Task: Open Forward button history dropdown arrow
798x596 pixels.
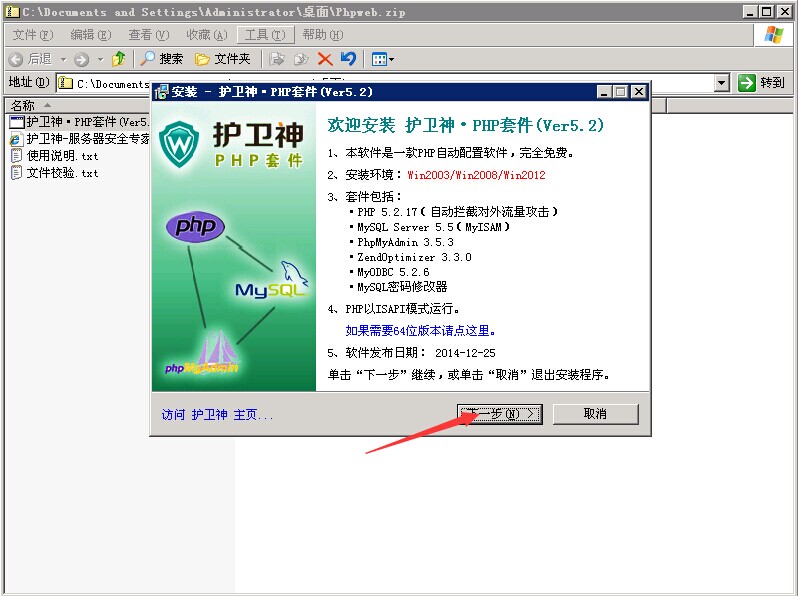Action: point(101,60)
